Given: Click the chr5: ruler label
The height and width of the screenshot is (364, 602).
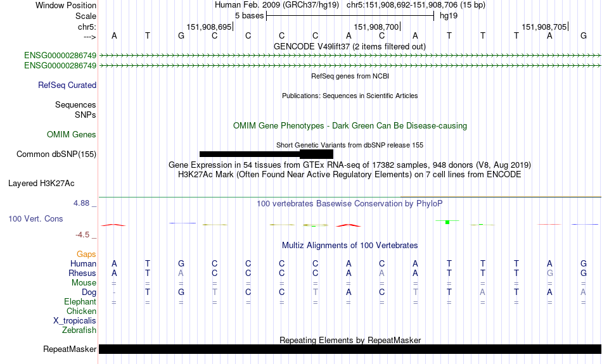Looking at the screenshot, I should 87,27.
